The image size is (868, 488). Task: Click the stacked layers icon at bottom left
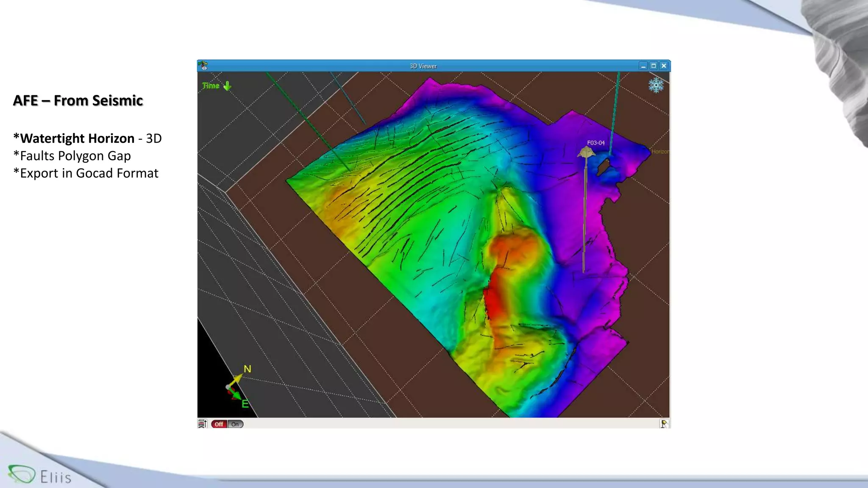pos(203,424)
